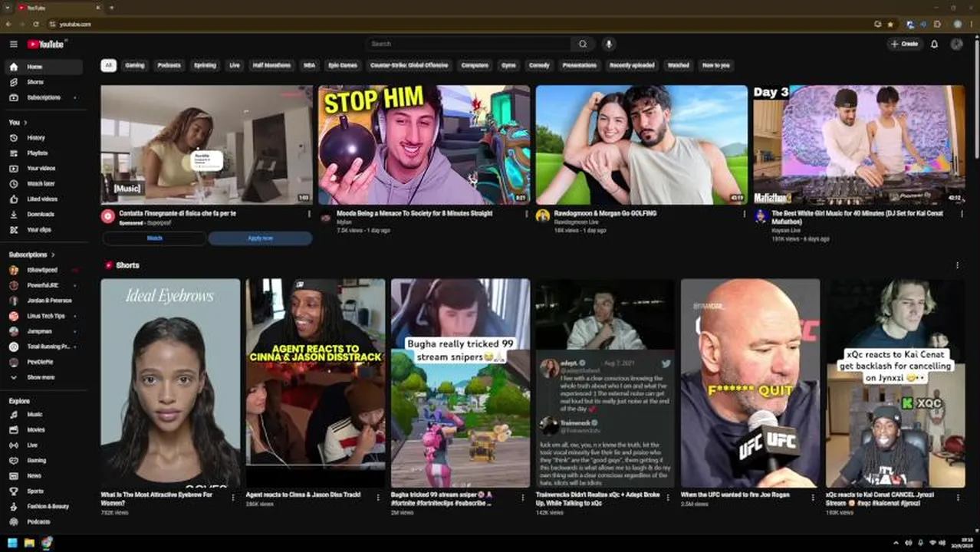The height and width of the screenshot is (552, 980).
Task: Click the YouTube logo
Action: 46,44
